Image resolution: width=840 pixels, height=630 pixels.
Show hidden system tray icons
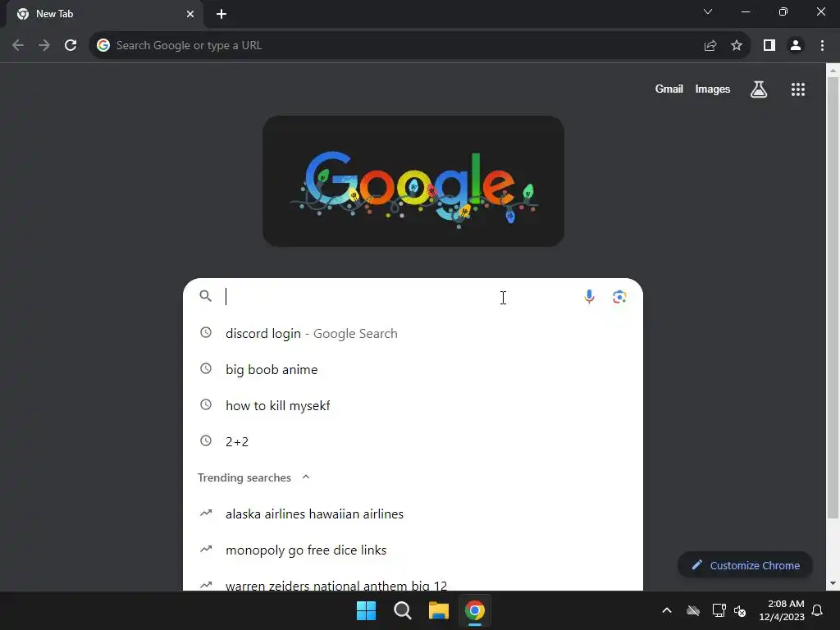(x=666, y=610)
